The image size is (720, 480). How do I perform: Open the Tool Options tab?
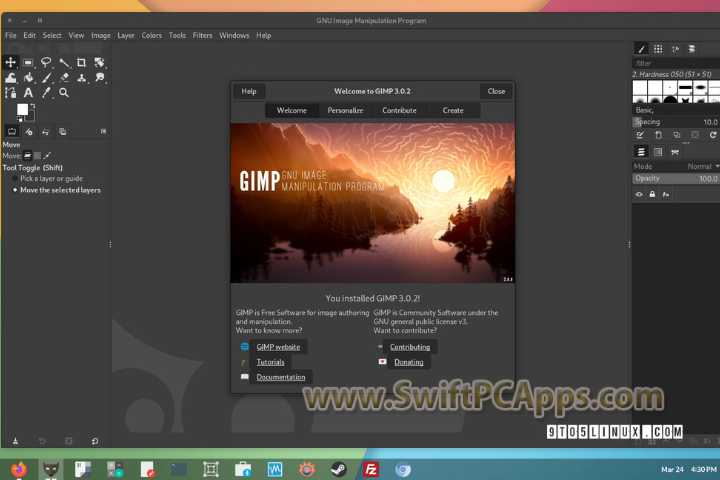click(12, 132)
